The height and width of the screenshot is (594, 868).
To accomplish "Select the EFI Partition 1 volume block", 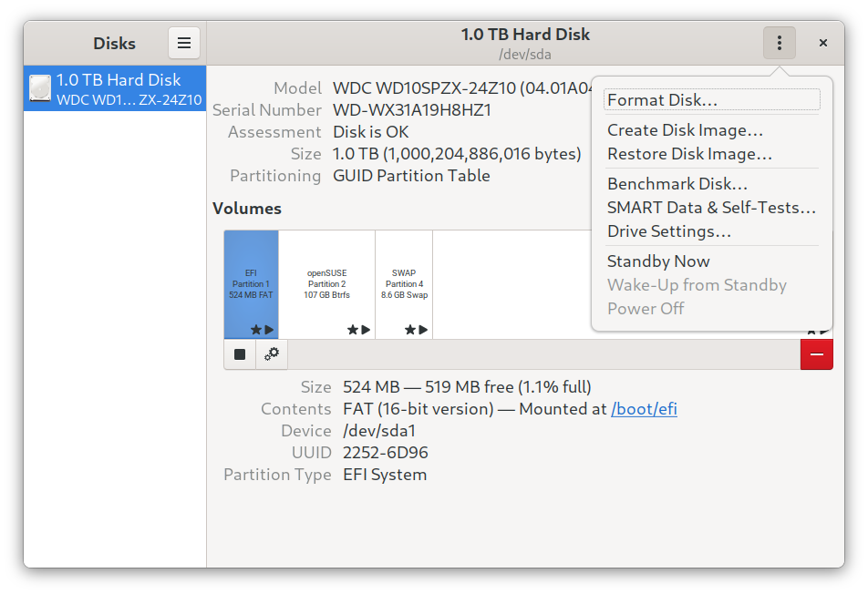I will pos(251,283).
